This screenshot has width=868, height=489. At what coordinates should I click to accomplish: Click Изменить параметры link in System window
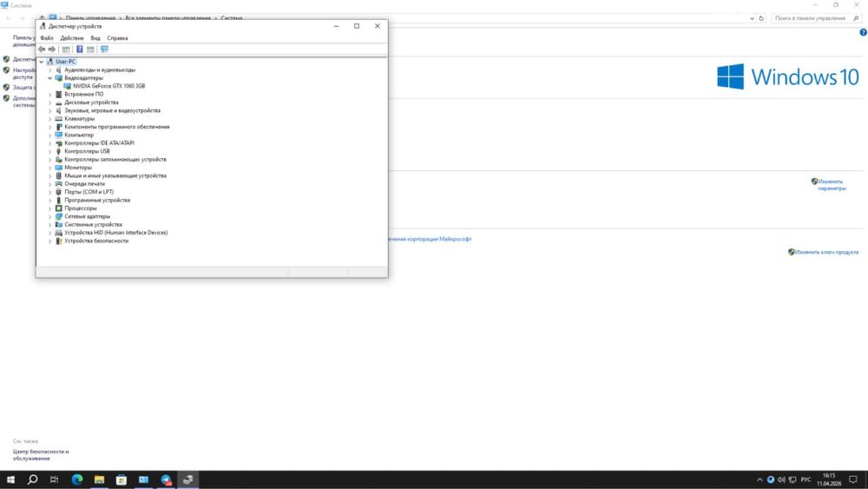(832, 185)
